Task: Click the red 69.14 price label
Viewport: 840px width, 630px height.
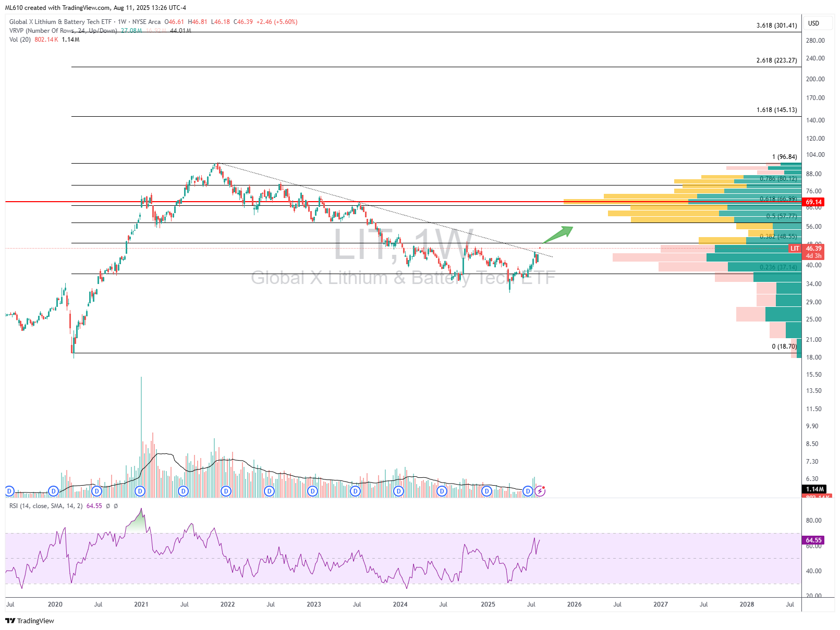Action: point(813,202)
